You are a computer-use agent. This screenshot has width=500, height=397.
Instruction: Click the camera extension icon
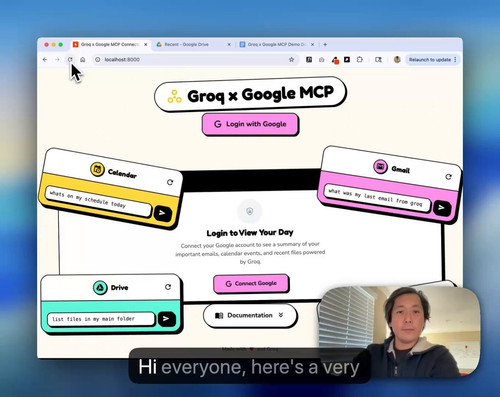point(321,60)
